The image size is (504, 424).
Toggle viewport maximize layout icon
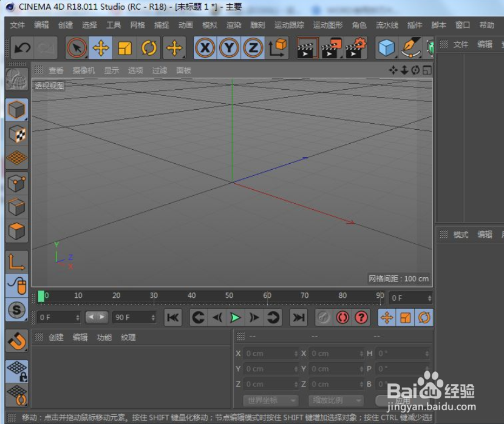point(427,70)
